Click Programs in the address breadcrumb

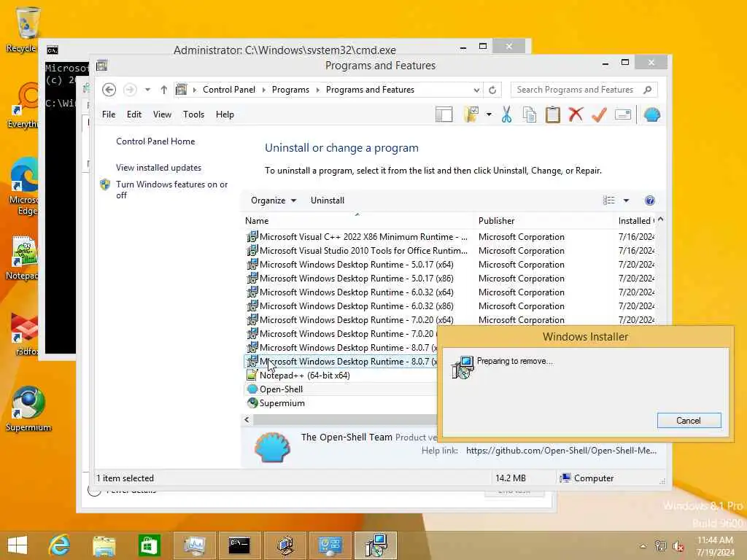tap(290, 90)
